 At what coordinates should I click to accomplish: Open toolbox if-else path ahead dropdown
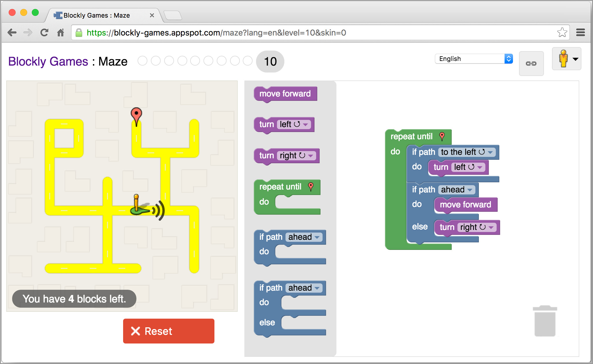tap(304, 288)
